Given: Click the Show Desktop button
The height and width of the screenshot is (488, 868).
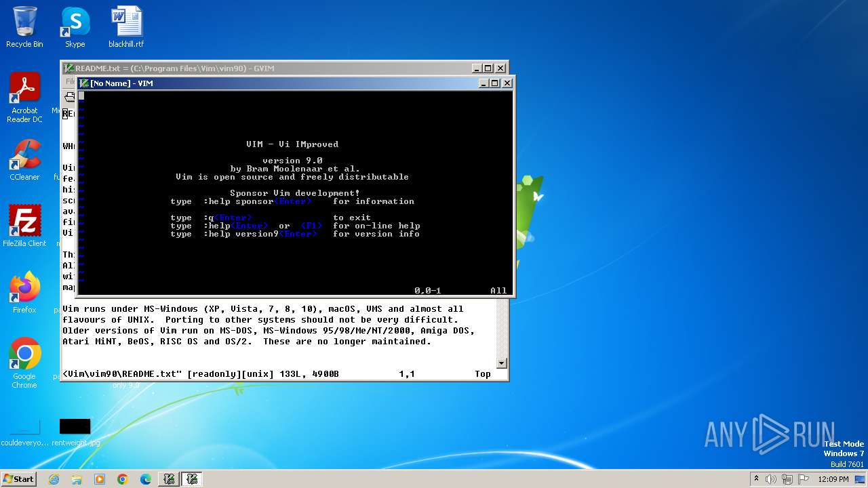Looking at the screenshot, I should [861, 479].
